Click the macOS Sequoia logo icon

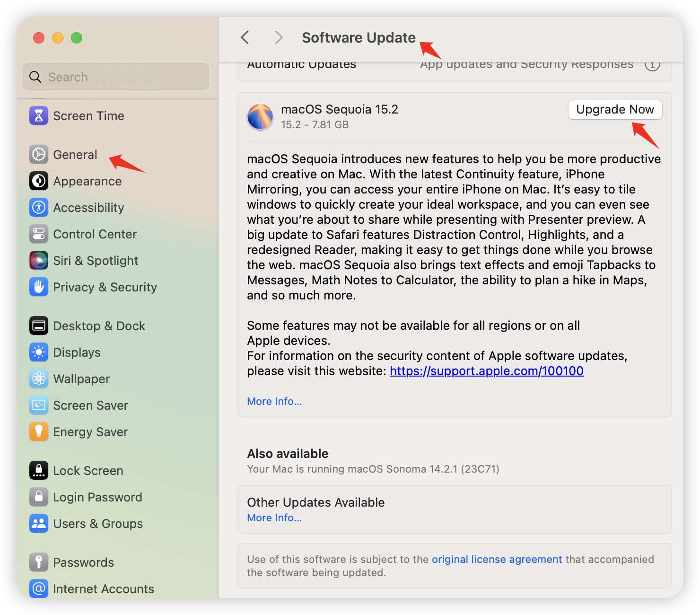[260, 117]
